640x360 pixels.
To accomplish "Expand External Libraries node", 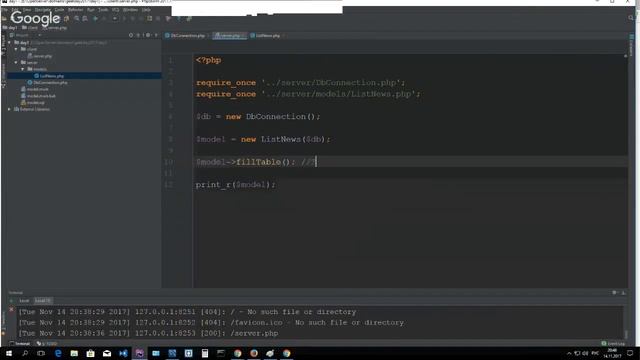I will (x=10, y=109).
